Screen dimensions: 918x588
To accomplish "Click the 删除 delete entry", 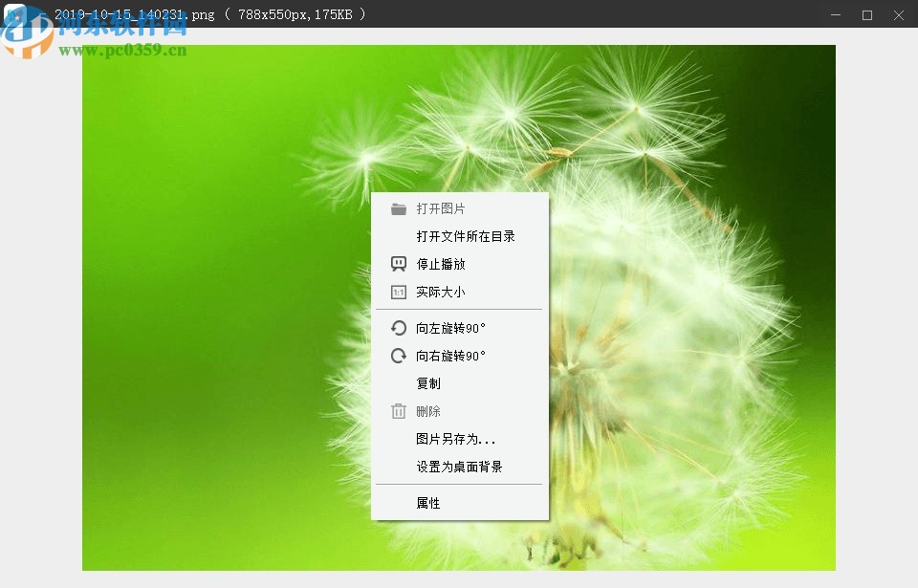I will click(x=428, y=411).
